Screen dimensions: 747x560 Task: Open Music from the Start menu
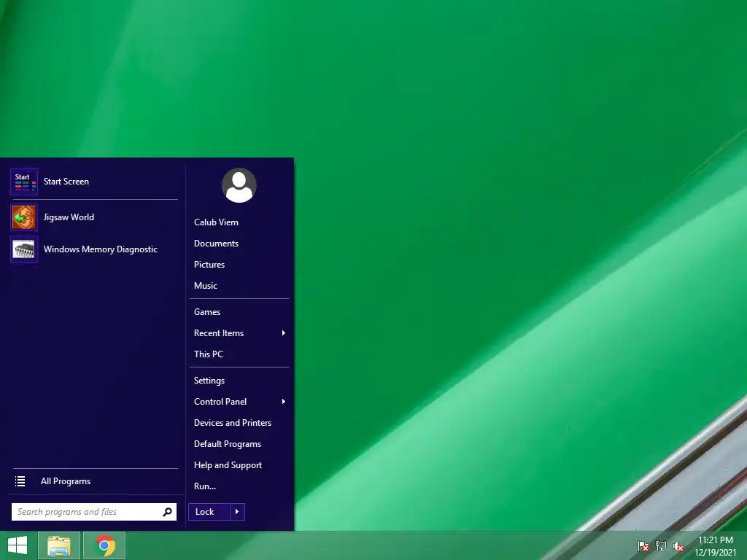[205, 286]
